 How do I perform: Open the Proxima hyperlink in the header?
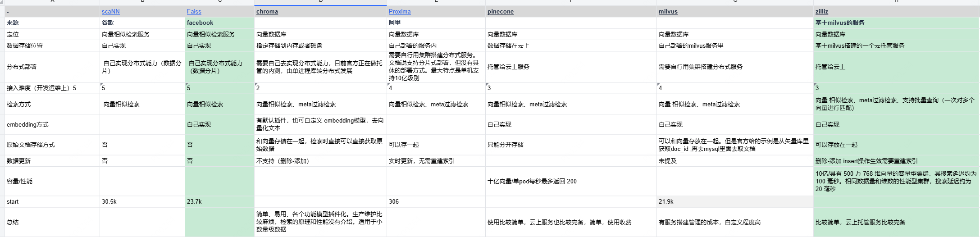(x=400, y=11)
